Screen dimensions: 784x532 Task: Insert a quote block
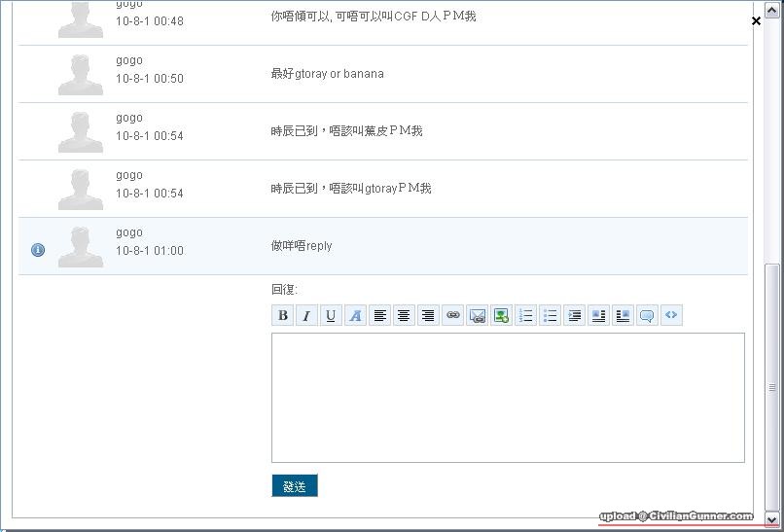(647, 315)
